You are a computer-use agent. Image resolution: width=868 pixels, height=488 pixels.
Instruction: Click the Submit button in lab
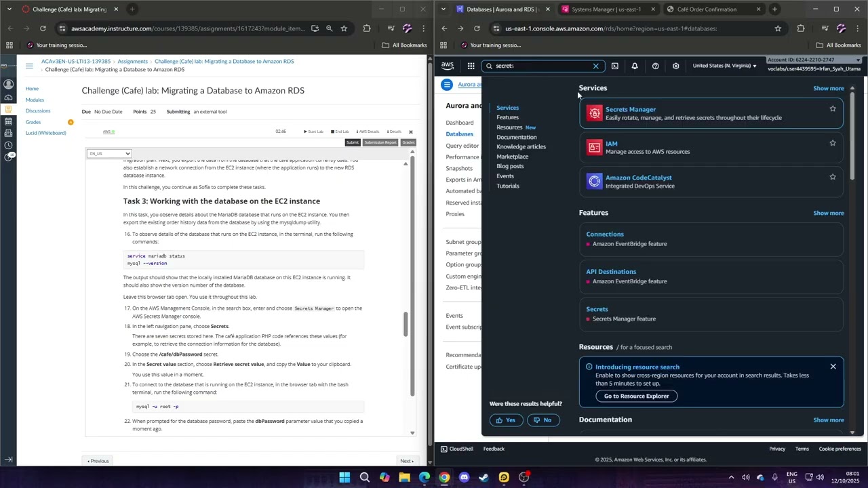(352, 142)
